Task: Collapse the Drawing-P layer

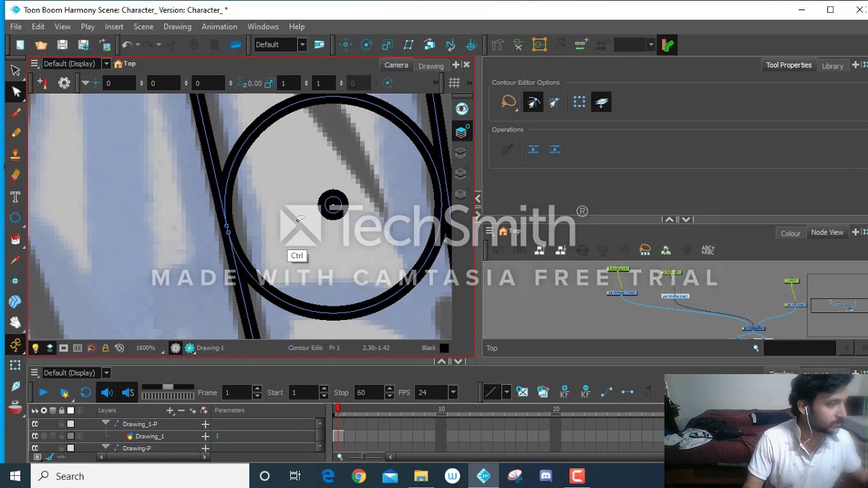Action: tap(106, 447)
